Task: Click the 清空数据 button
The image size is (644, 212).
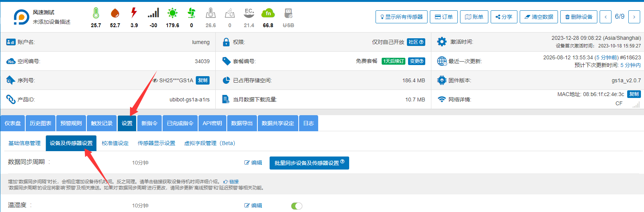Action: click(539, 17)
